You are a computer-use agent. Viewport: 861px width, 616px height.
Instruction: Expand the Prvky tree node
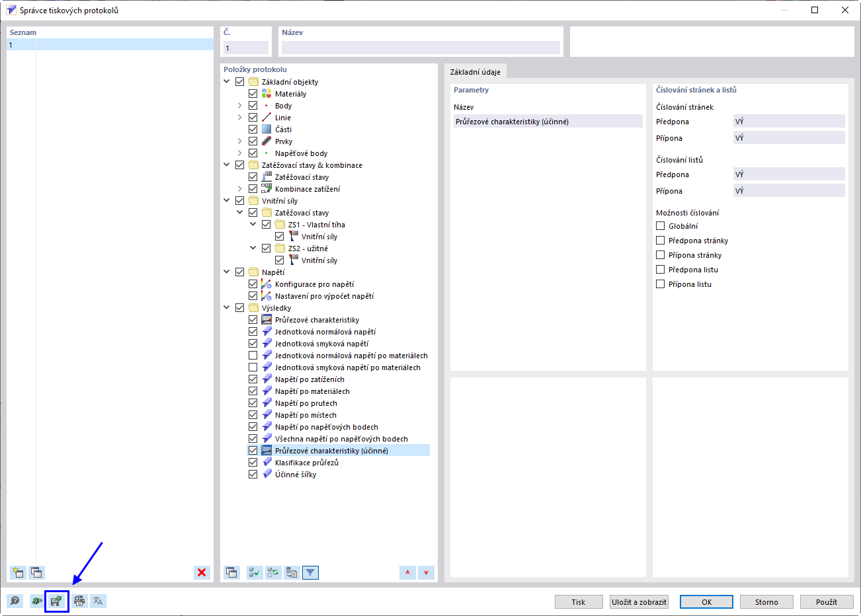(x=239, y=141)
